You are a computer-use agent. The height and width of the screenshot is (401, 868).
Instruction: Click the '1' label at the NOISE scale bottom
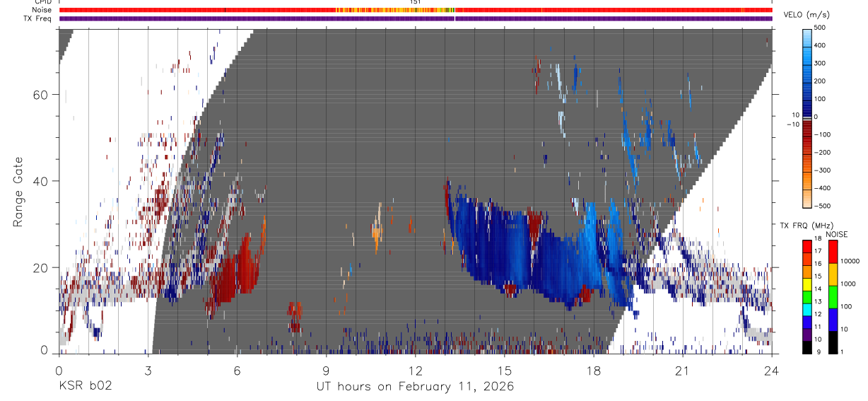(x=843, y=352)
